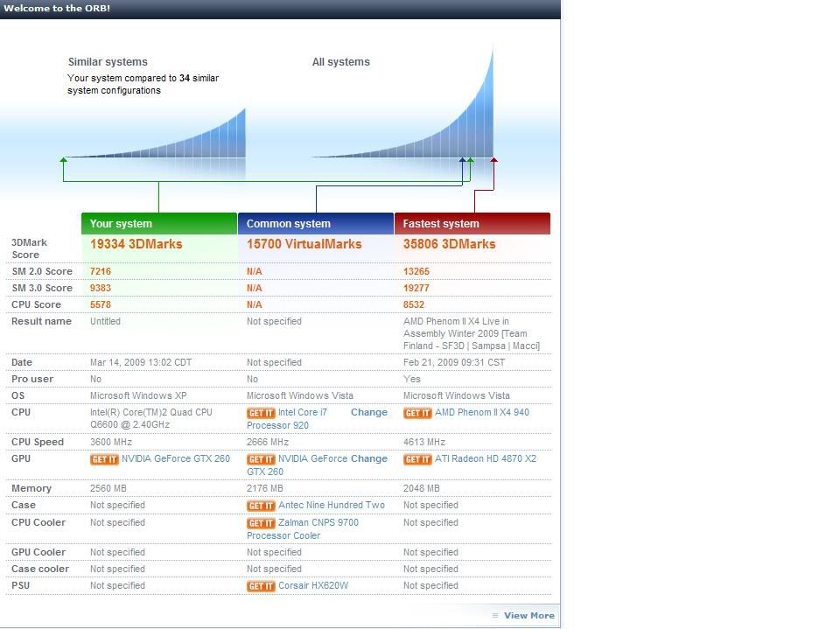Viewport: 840px width, 629px height.
Task: Click GET IT badge beside Intel Core i7
Action: [x=261, y=413]
